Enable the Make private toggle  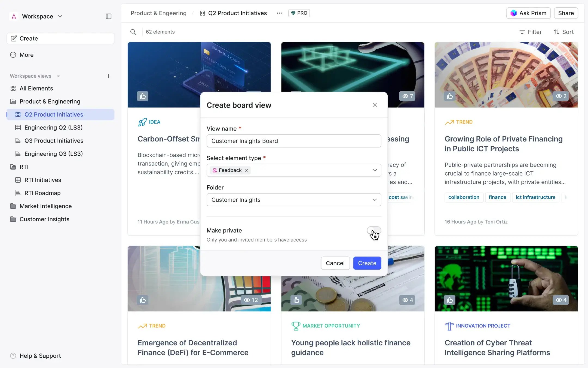click(x=374, y=230)
